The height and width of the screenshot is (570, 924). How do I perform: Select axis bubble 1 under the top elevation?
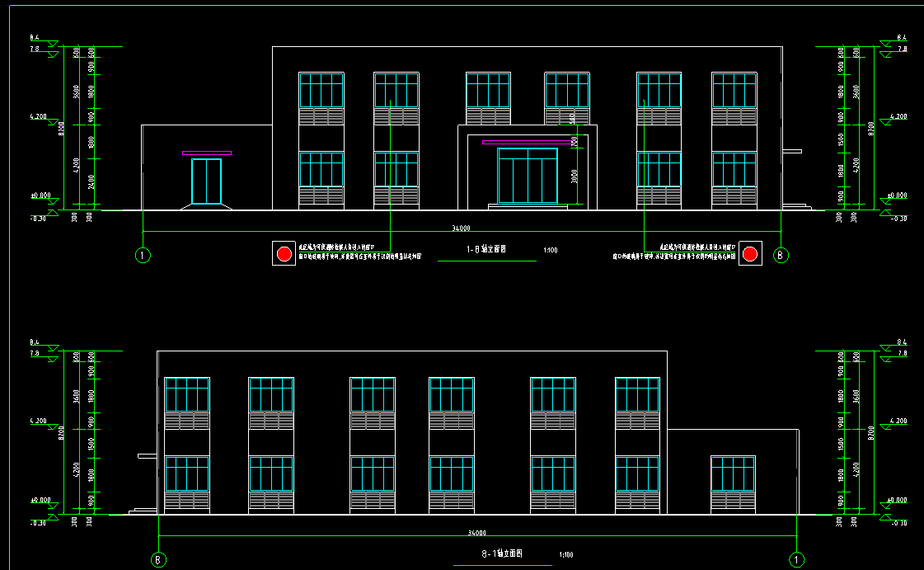[143, 256]
